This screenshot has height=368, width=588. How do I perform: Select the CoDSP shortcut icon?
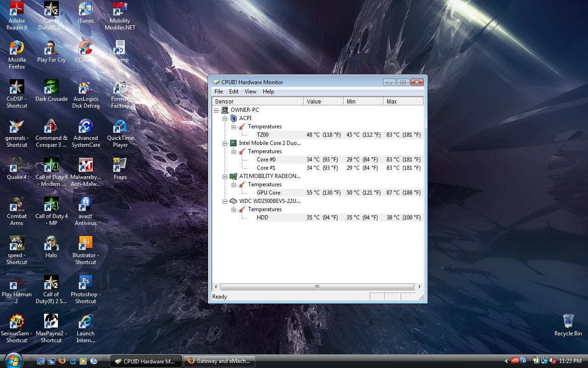tap(17, 94)
